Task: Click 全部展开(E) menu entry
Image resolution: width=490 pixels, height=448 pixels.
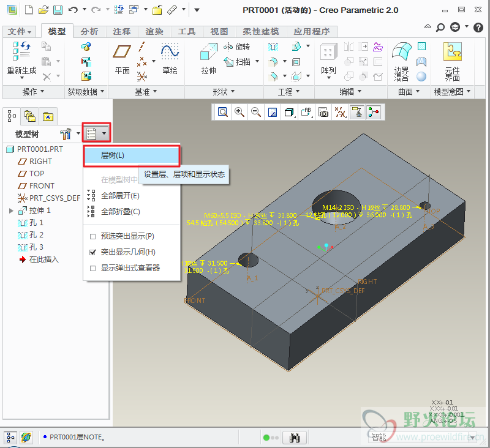Action: tap(120, 196)
